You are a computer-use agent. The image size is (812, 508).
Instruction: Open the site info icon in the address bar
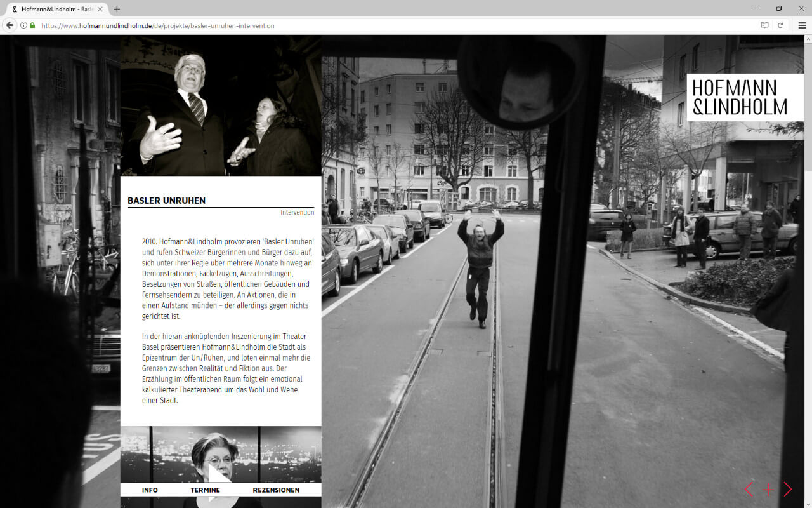[x=23, y=25]
